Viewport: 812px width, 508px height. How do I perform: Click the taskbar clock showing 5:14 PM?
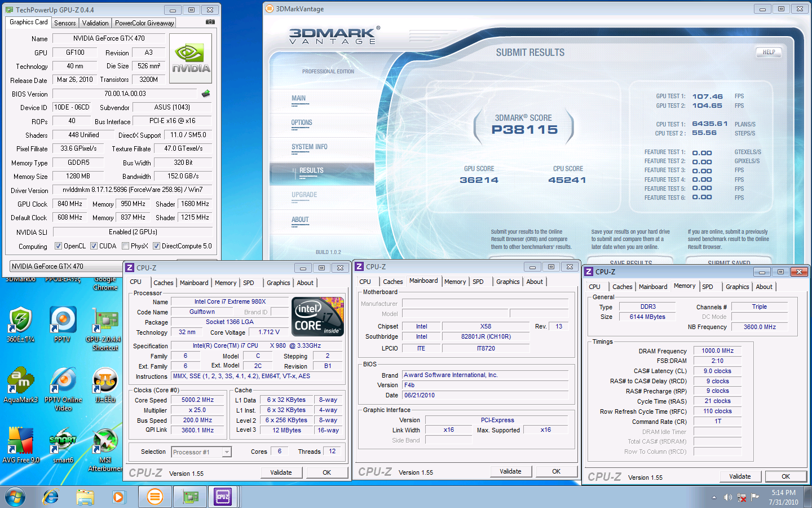tap(784, 497)
